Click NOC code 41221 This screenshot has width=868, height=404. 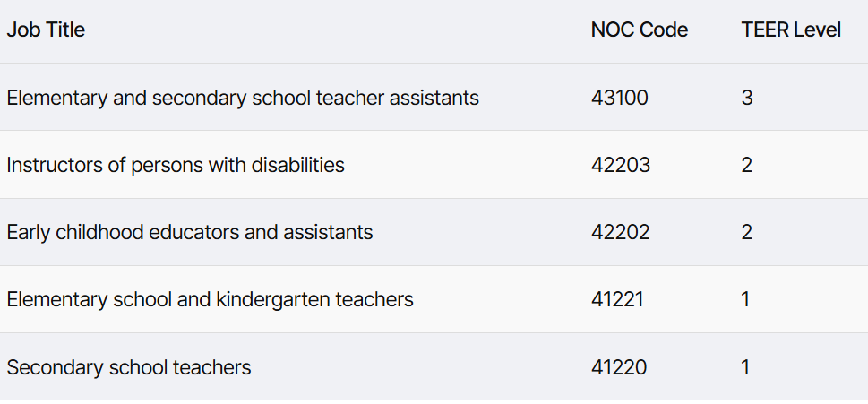click(x=617, y=299)
